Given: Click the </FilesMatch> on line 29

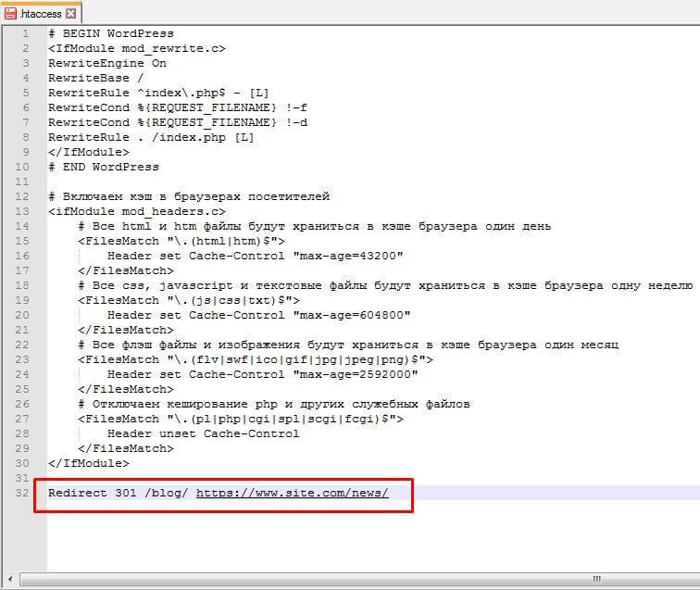Looking at the screenshot, I should (x=126, y=448).
